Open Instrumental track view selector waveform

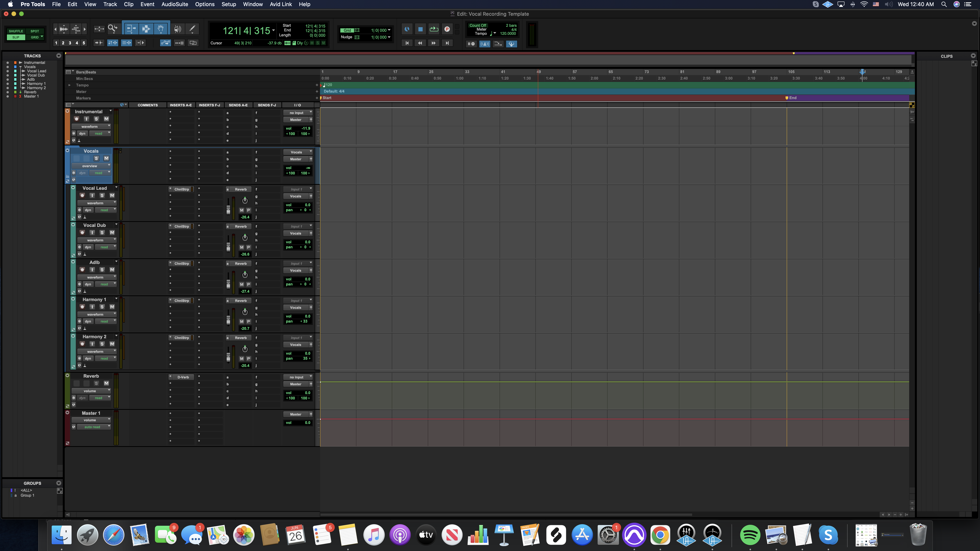point(90,127)
